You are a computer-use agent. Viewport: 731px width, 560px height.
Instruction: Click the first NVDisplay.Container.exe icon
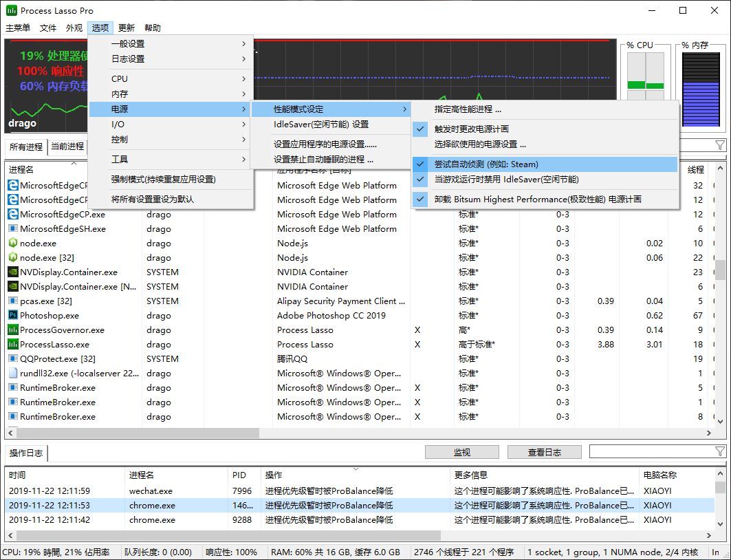pyautogui.click(x=13, y=272)
